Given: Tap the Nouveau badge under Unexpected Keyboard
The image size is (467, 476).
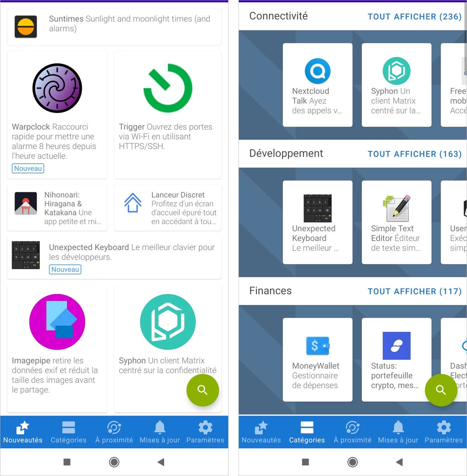Looking at the screenshot, I should point(65,270).
